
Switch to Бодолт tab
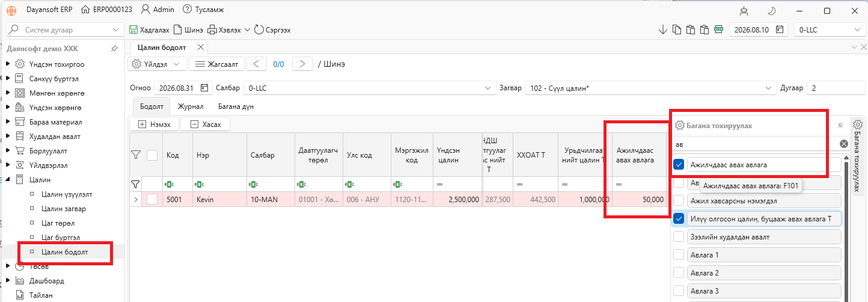pyautogui.click(x=151, y=106)
